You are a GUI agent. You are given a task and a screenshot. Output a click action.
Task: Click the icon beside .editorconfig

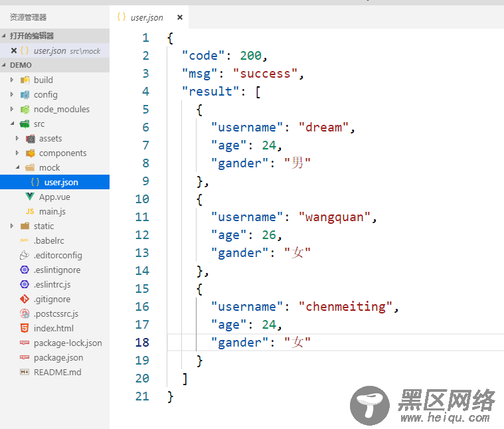pyautogui.click(x=25, y=255)
